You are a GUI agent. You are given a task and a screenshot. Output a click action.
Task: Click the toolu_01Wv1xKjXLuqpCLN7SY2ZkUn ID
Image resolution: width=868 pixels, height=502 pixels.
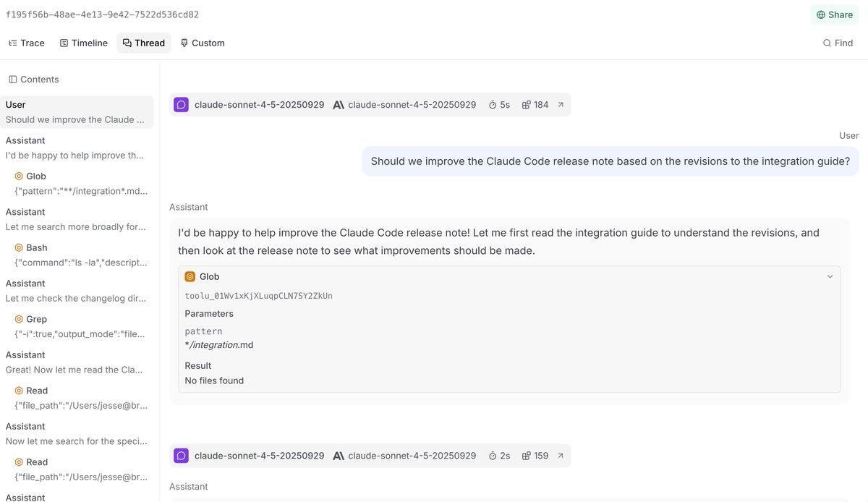point(259,296)
